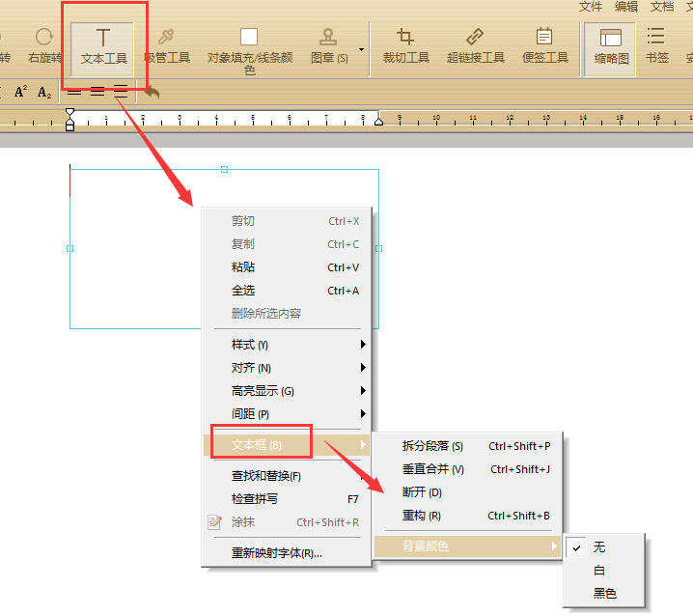The width and height of the screenshot is (693, 616).
Task: Toggle the 缩略图 thumbnails panel
Action: pos(610,49)
